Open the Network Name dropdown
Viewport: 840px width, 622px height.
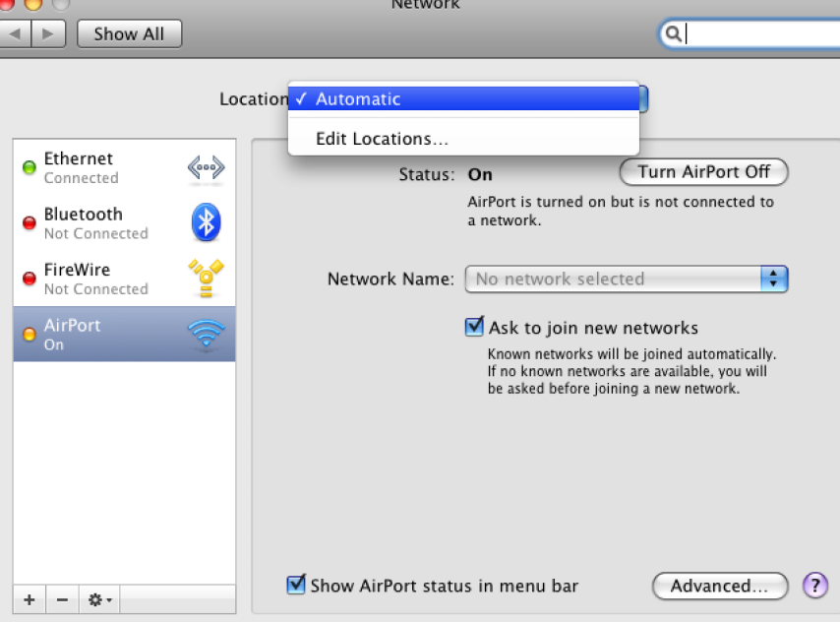coord(627,279)
